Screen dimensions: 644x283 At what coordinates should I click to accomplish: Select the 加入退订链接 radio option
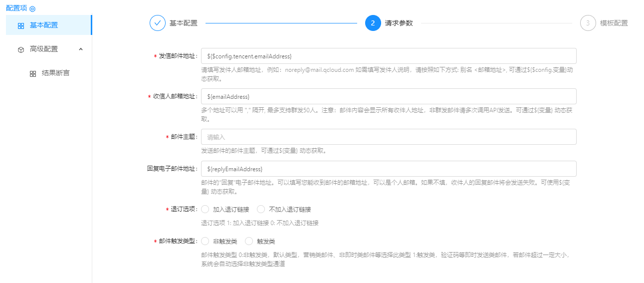click(x=205, y=209)
